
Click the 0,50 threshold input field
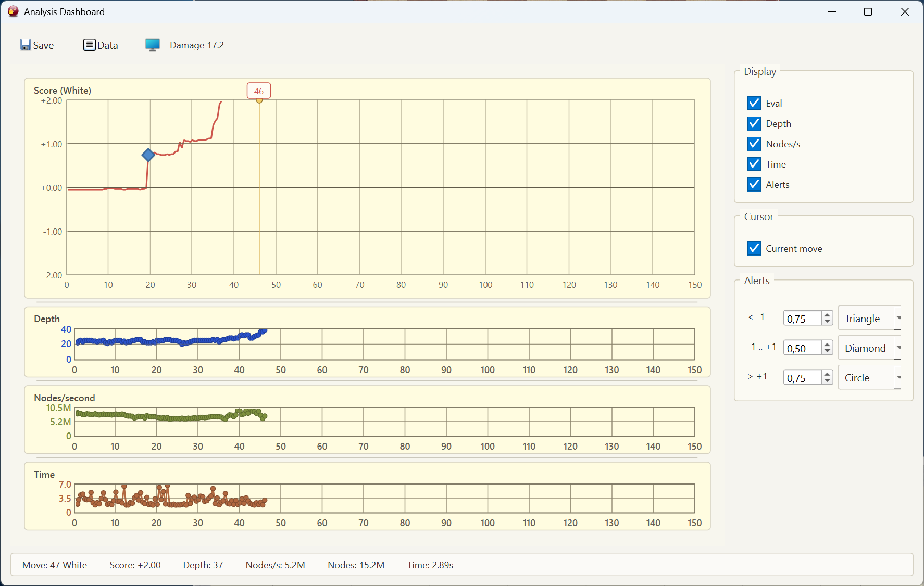click(x=803, y=348)
